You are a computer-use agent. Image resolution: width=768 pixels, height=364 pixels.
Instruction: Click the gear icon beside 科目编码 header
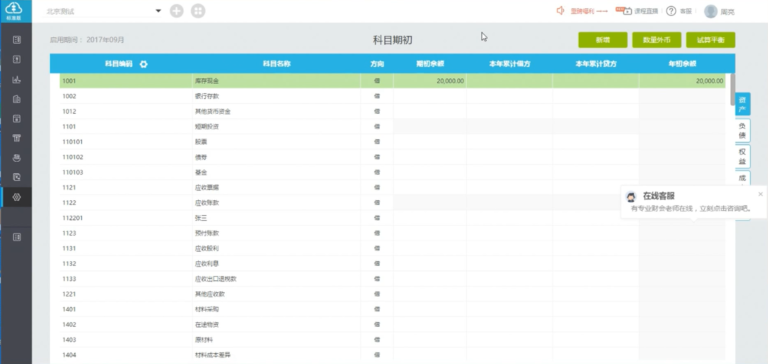(x=144, y=64)
